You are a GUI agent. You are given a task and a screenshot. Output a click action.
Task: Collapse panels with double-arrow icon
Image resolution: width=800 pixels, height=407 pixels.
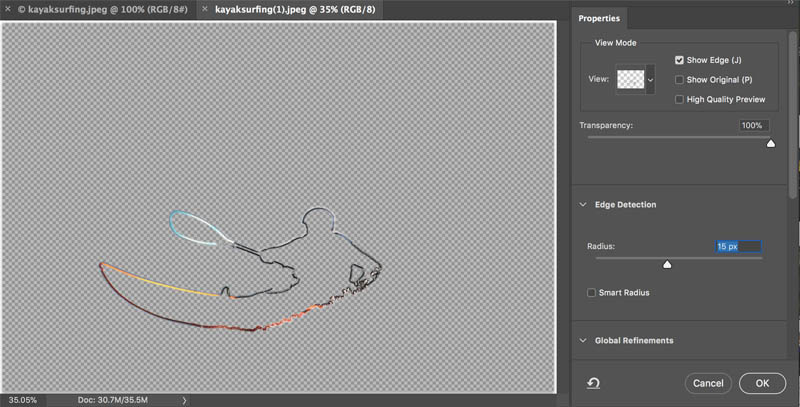click(791, 3)
